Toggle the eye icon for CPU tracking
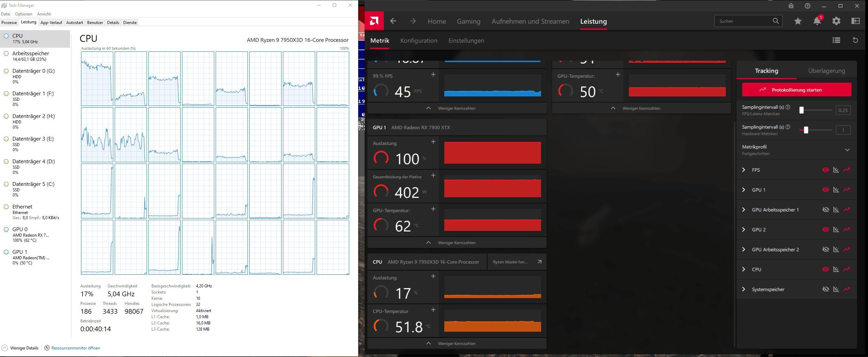868x357 pixels. (826, 269)
